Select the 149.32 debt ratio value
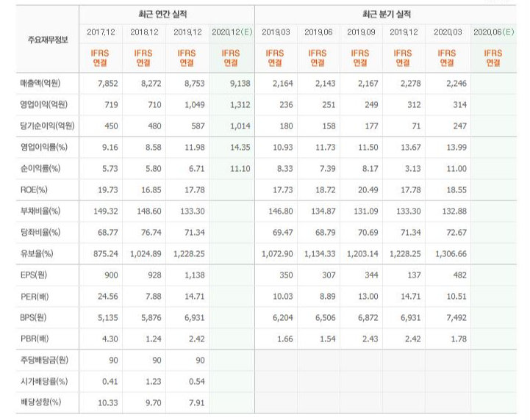The width and height of the screenshot is (530, 420). pos(106,211)
